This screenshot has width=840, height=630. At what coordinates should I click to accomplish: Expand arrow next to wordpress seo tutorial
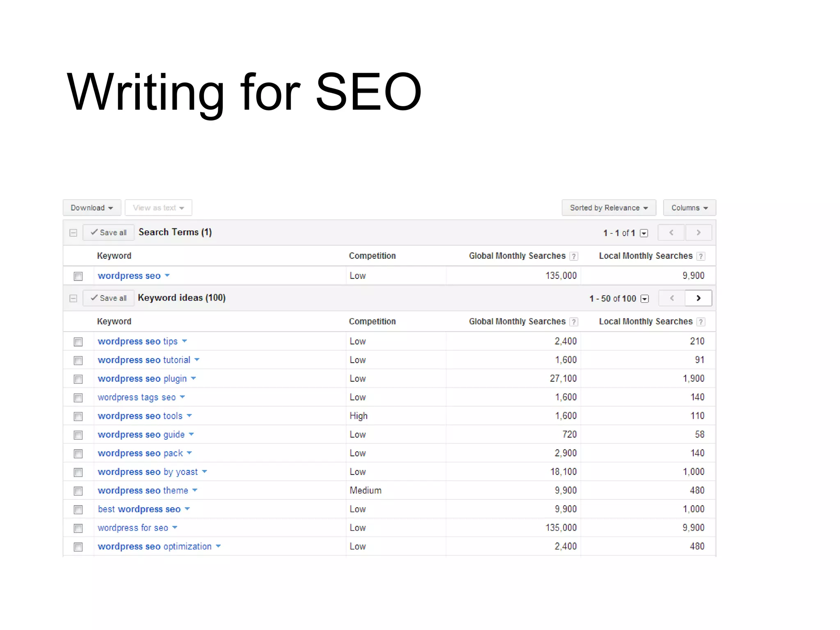(x=197, y=360)
